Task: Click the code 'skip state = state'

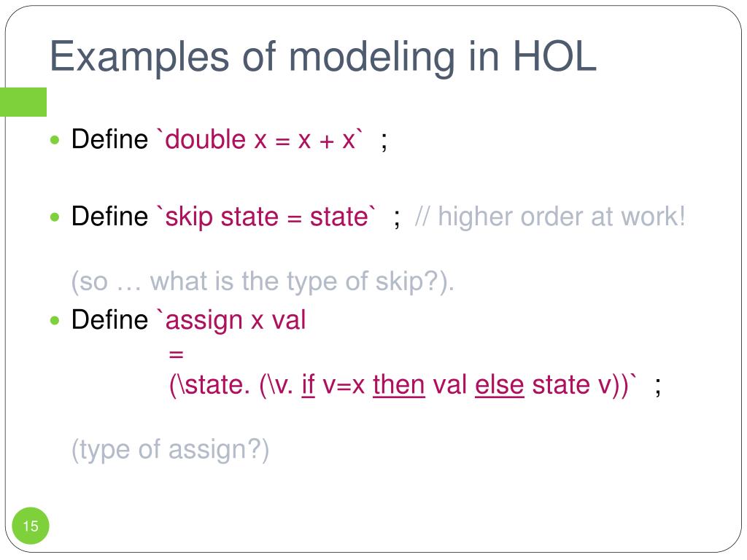Action: [x=267, y=217]
